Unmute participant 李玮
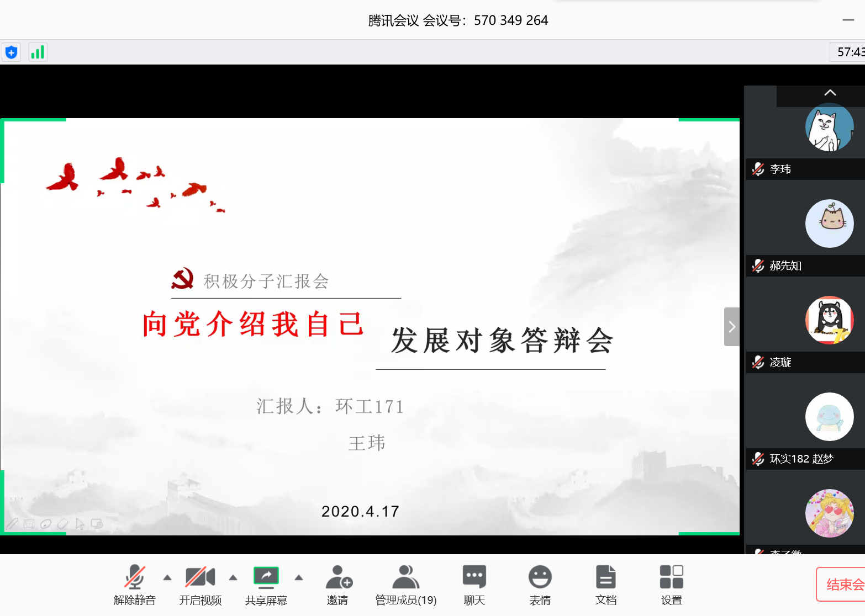The width and height of the screenshot is (865, 616). 757,169
